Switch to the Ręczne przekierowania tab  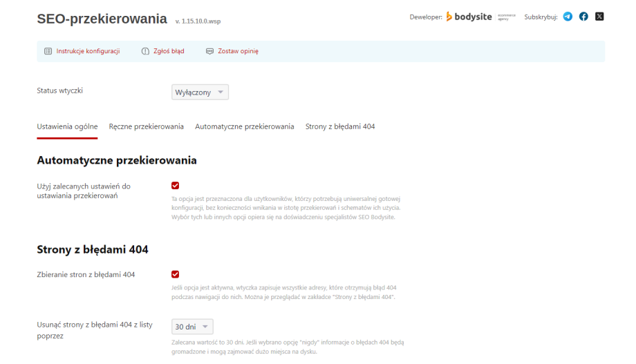click(x=146, y=126)
